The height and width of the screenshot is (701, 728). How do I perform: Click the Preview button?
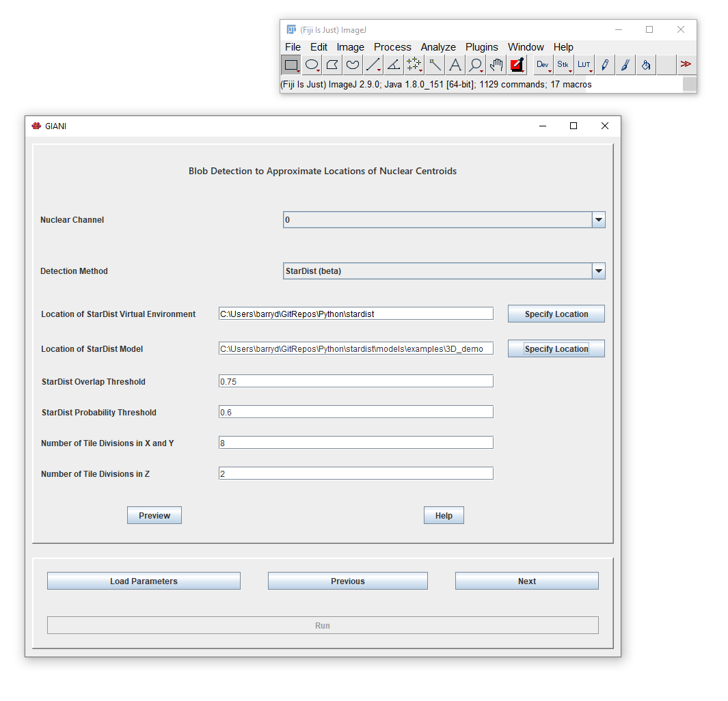click(x=154, y=515)
